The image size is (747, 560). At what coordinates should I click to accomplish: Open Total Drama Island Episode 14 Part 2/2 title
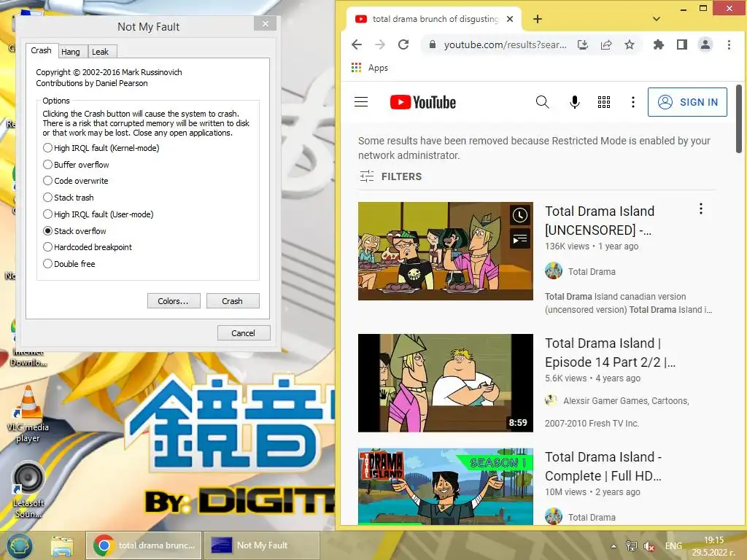coord(610,352)
